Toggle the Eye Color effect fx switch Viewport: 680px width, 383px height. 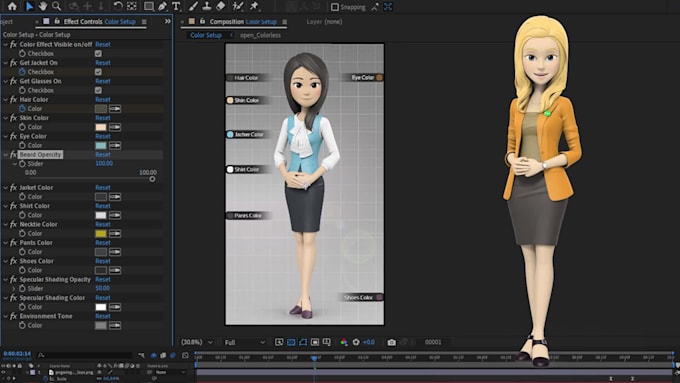tap(13, 136)
